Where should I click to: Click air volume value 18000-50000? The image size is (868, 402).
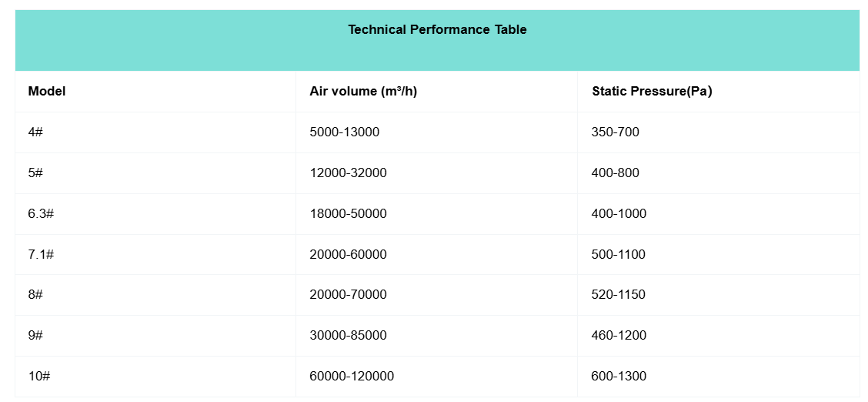coord(348,214)
